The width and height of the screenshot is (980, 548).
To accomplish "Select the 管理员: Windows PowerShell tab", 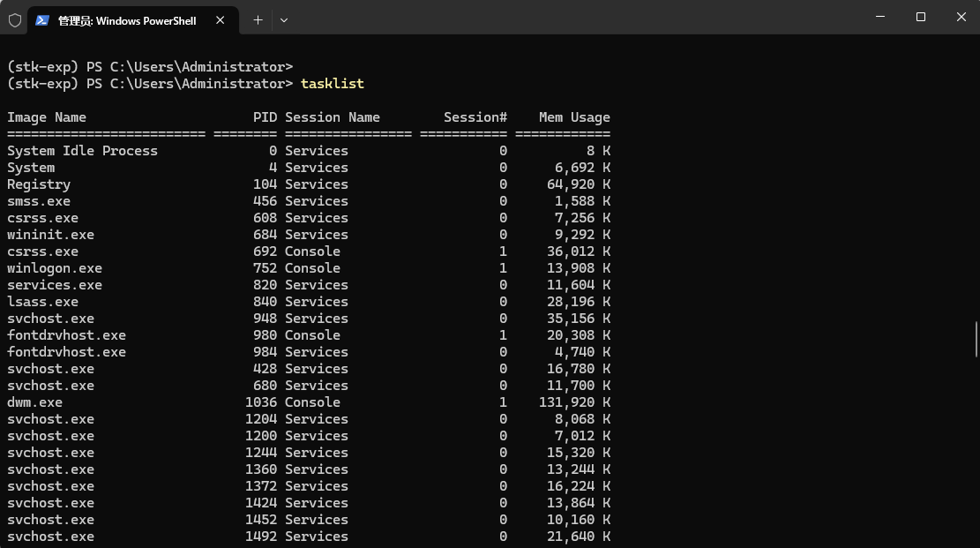I will coord(126,20).
